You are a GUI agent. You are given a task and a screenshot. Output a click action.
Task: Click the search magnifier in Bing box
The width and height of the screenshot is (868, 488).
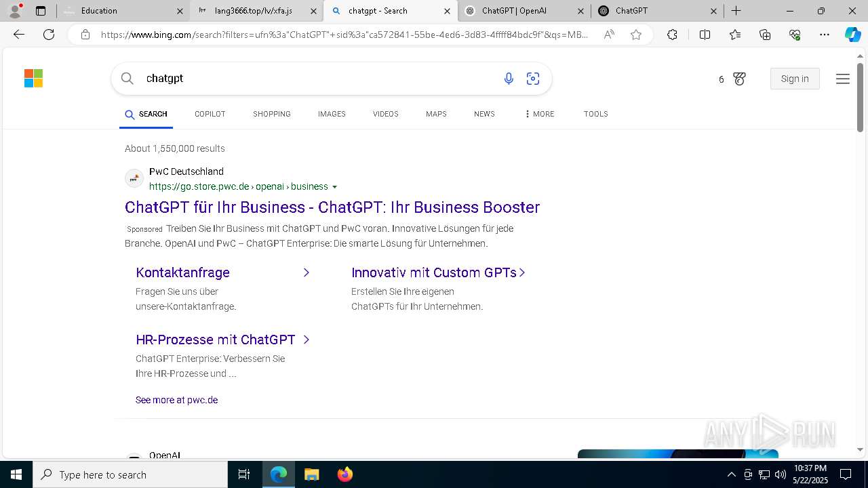127,79
